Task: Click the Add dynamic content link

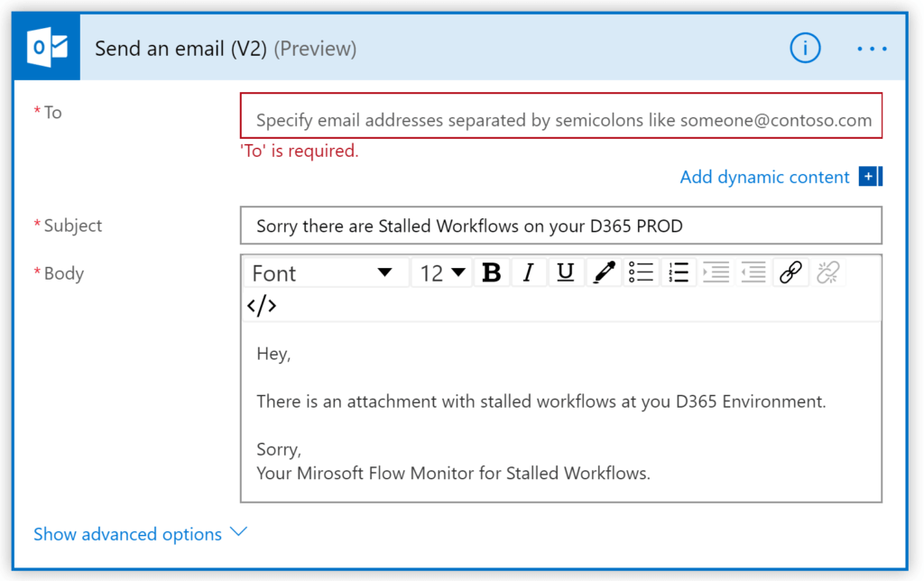Action: click(x=764, y=177)
